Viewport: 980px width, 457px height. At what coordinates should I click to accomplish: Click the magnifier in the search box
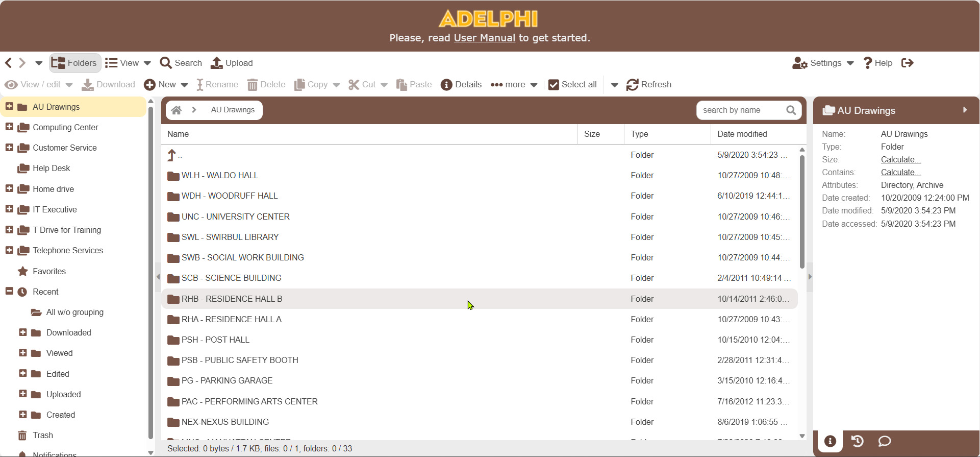pos(791,110)
